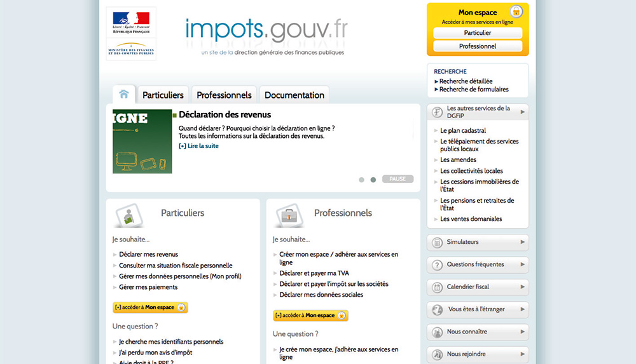Click Créer mon espace / adhérer aux services

(x=339, y=258)
